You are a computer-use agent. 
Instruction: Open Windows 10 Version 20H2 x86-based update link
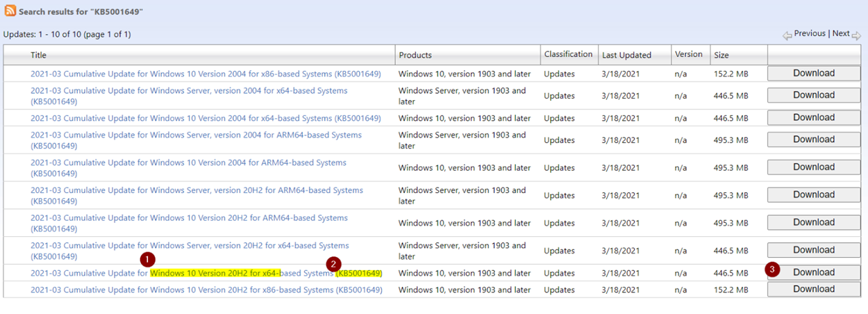pos(206,290)
